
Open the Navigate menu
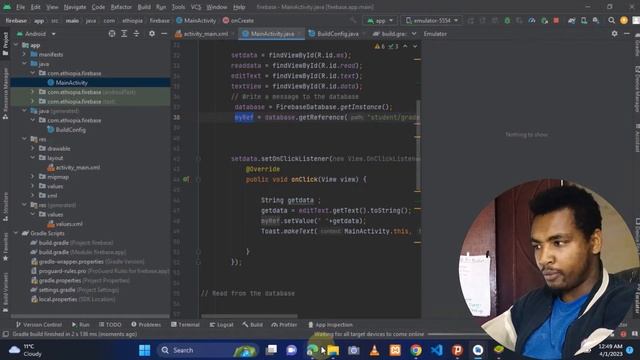75,7
